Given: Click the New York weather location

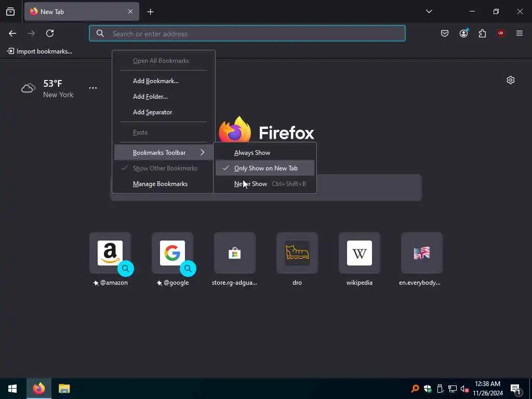Looking at the screenshot, I should coord(58,95).
